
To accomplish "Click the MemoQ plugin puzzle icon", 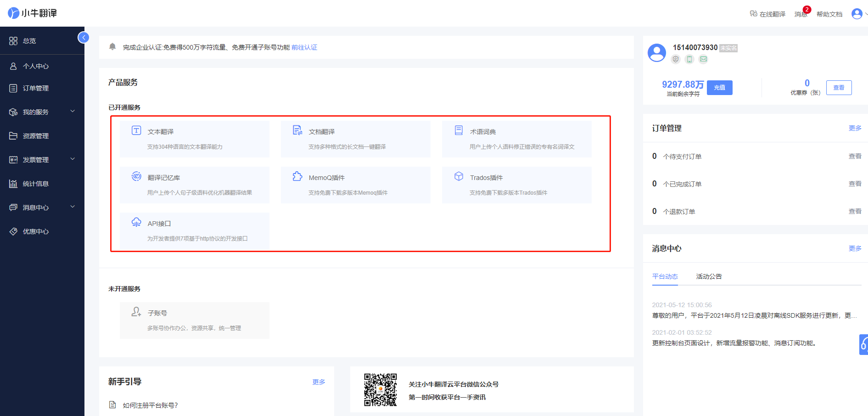I will (x=297, y=176).
